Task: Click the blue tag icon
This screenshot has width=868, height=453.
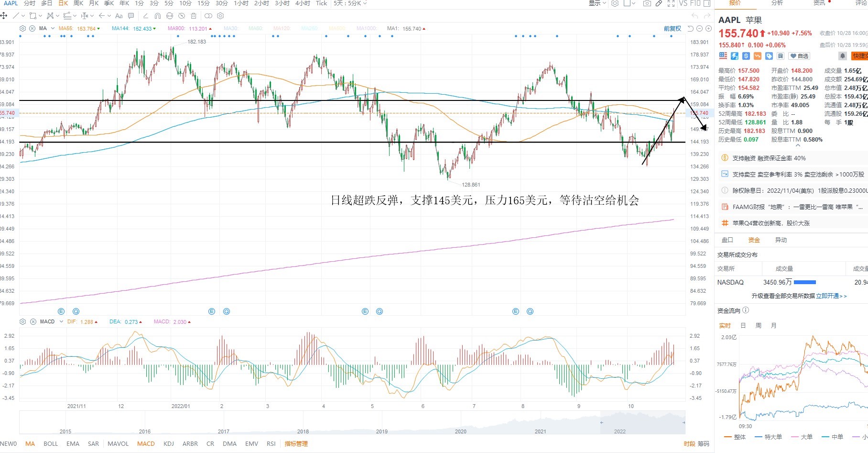Action: tap(769, 56)
